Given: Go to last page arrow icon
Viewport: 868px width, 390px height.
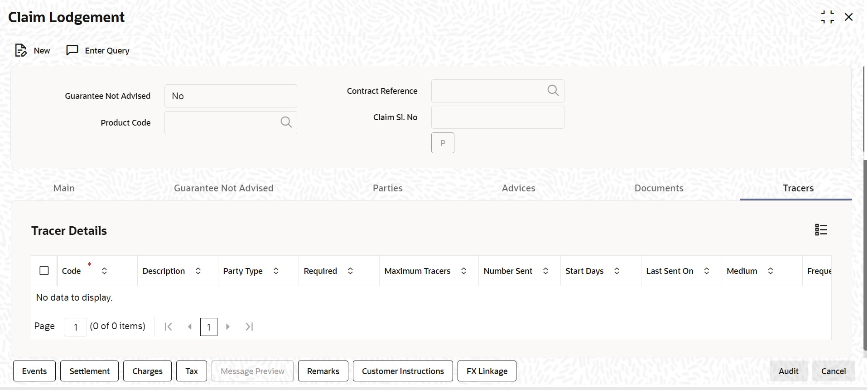Looking at the screenshot, I should [x=249, y=327].
